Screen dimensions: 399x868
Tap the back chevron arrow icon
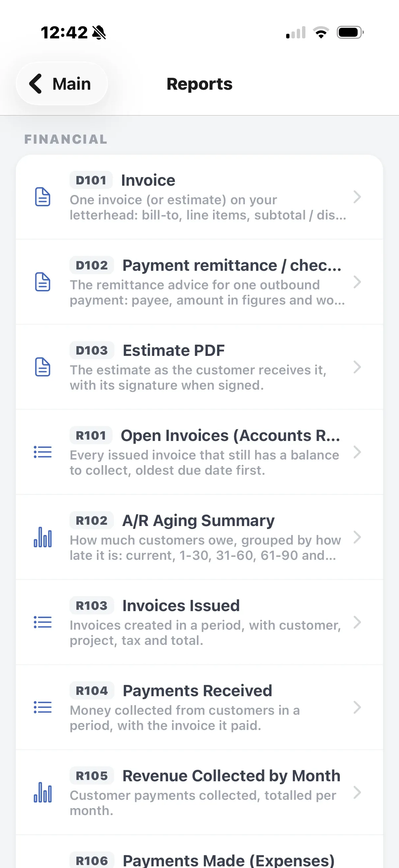[35, 83]
